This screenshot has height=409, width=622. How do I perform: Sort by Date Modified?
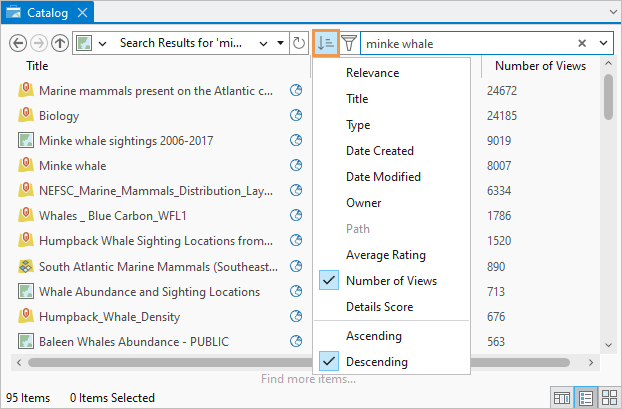(383, 177)
